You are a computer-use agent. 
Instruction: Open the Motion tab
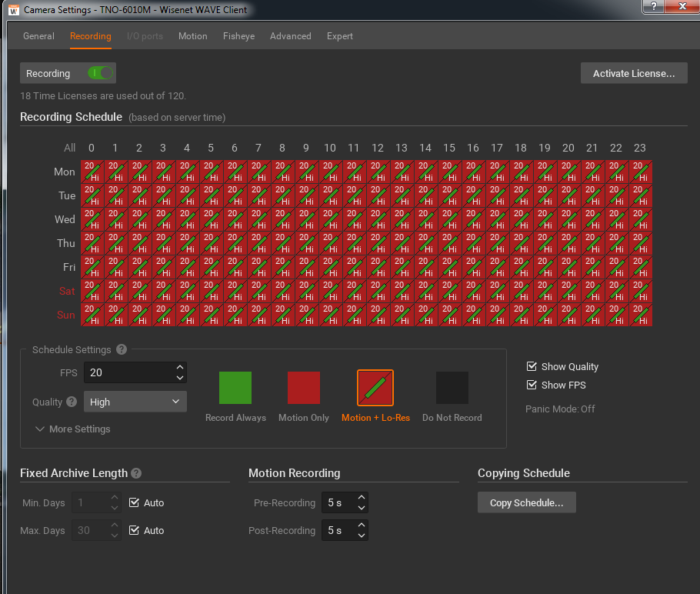click(193, 36)
